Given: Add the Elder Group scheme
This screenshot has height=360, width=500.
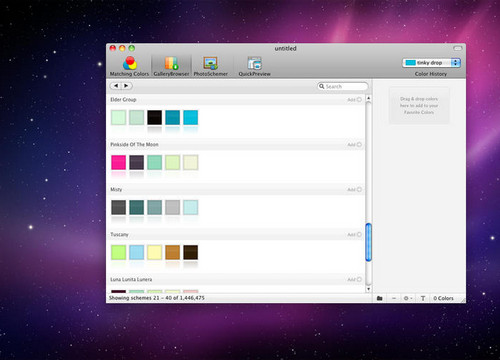Looking at the screenshot, I should coord(354,100).
